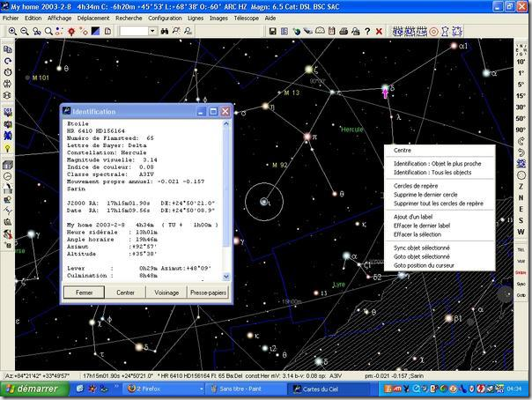Screen dimensions: 532x400
Task: Click the M 92 label on the chart
Action: pos(280,166)
